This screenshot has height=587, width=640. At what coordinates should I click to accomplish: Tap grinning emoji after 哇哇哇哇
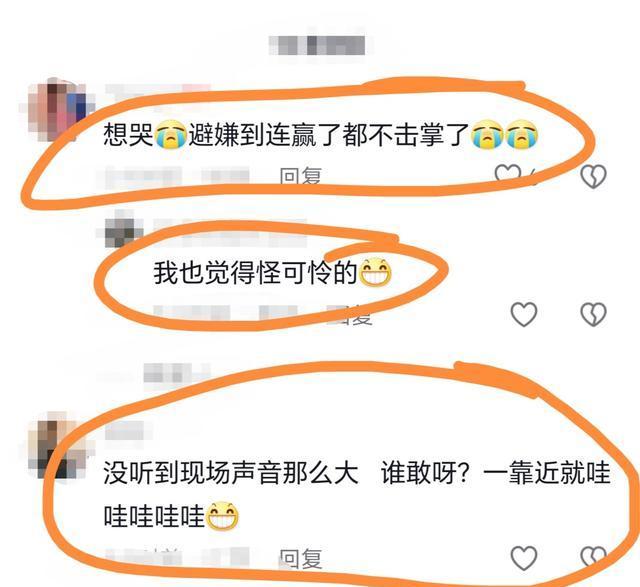222,516
